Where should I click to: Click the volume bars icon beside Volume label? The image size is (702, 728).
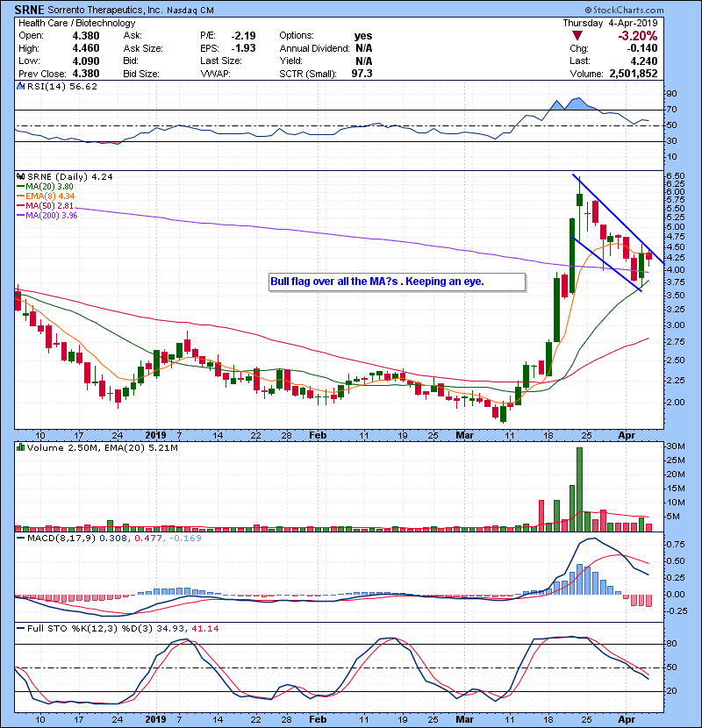click(x=20, y=447)
